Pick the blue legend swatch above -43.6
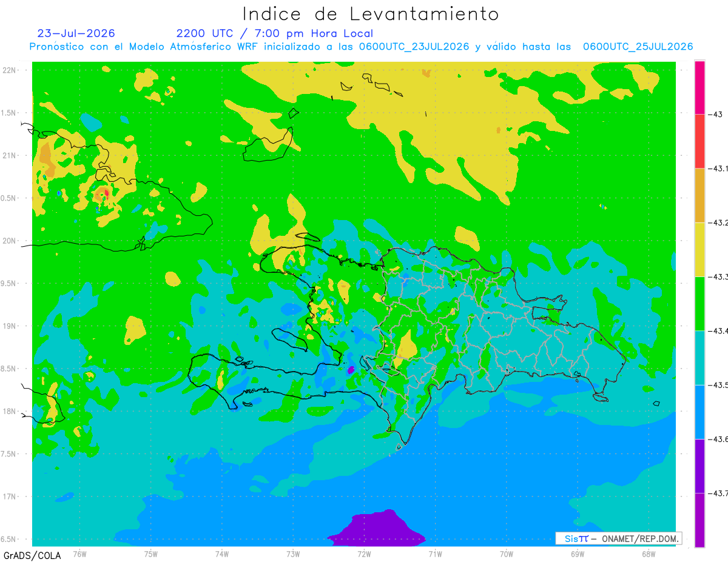This screenshot has height=562, width=728. coord(699,412)
